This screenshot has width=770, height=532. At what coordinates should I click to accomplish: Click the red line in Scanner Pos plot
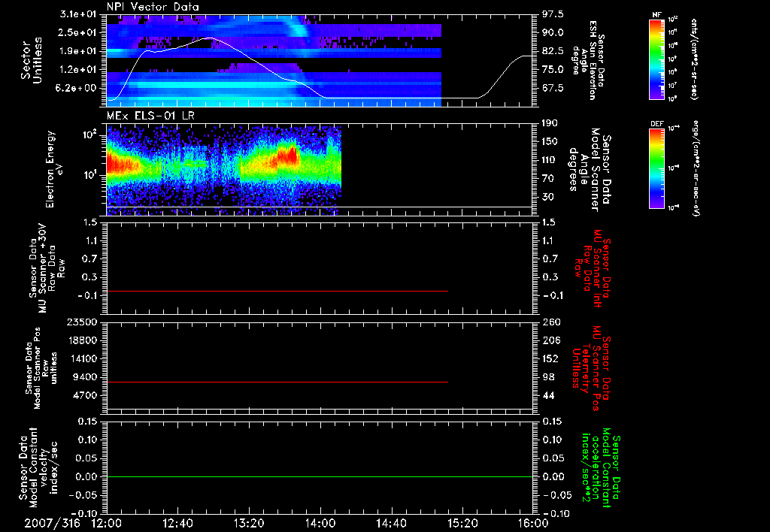(x=277, y=382)
